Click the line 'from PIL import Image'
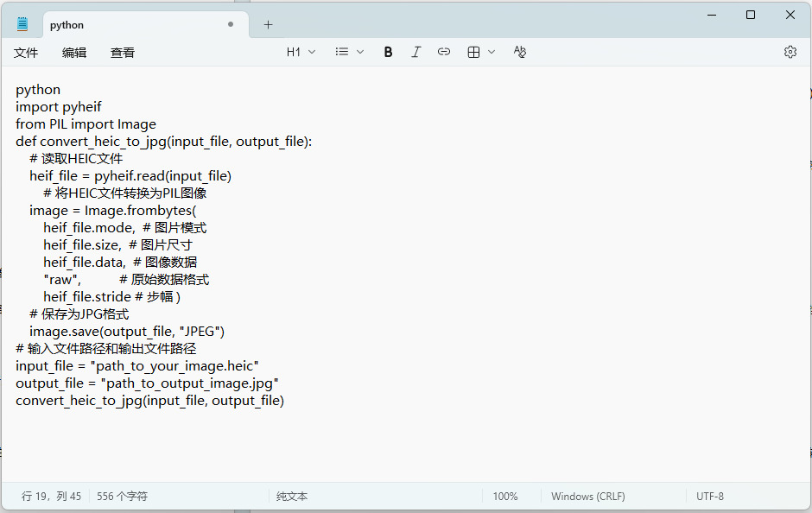The image size is (812, 513). click(86, 123)
